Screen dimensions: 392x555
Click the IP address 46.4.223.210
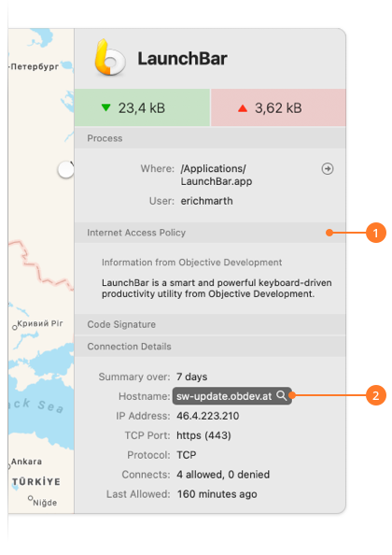click(208, 416)
